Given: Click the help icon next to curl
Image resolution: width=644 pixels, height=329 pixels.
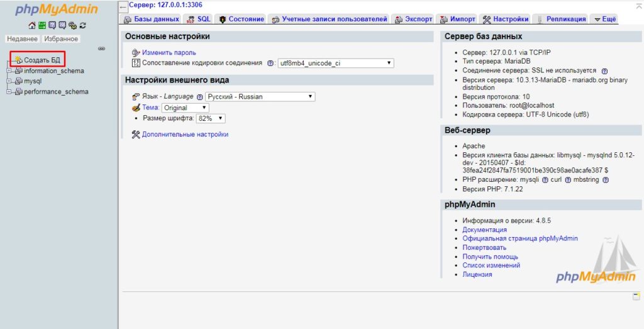Looking at the screenshot, I should click(x=568, y=180).
